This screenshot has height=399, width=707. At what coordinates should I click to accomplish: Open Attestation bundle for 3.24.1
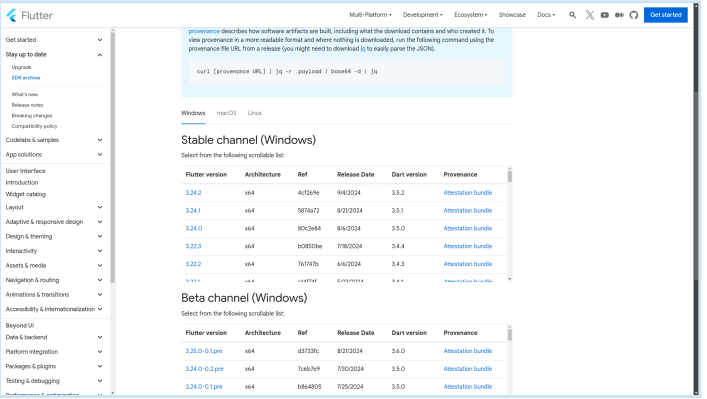[x=468, y=211]
